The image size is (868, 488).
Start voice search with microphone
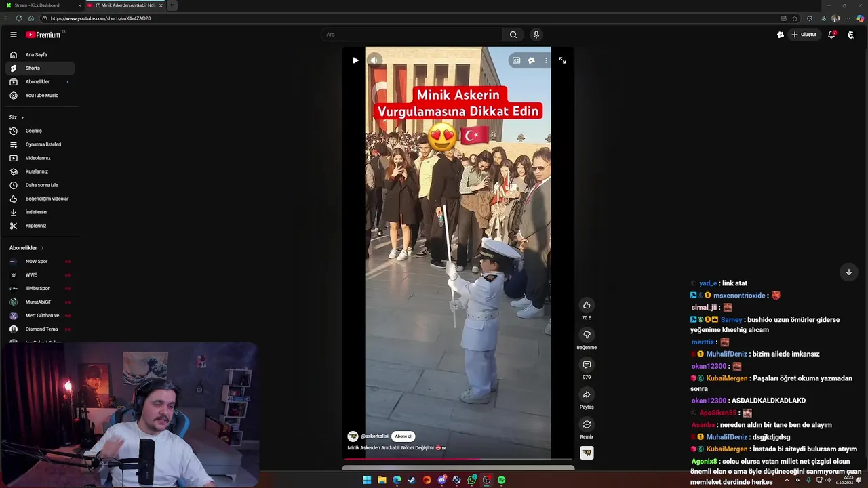click(536, 35)
